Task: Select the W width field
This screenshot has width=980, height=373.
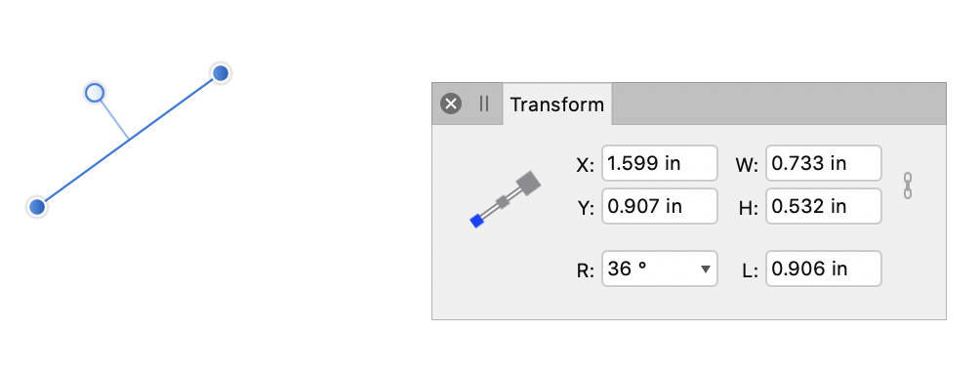Action: pos(824,164)
